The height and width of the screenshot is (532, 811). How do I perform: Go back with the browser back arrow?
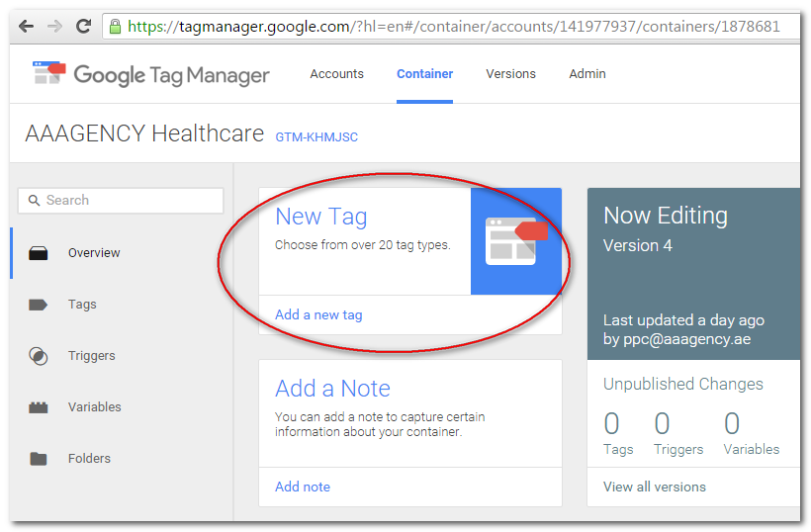click(x=26, y=26)
